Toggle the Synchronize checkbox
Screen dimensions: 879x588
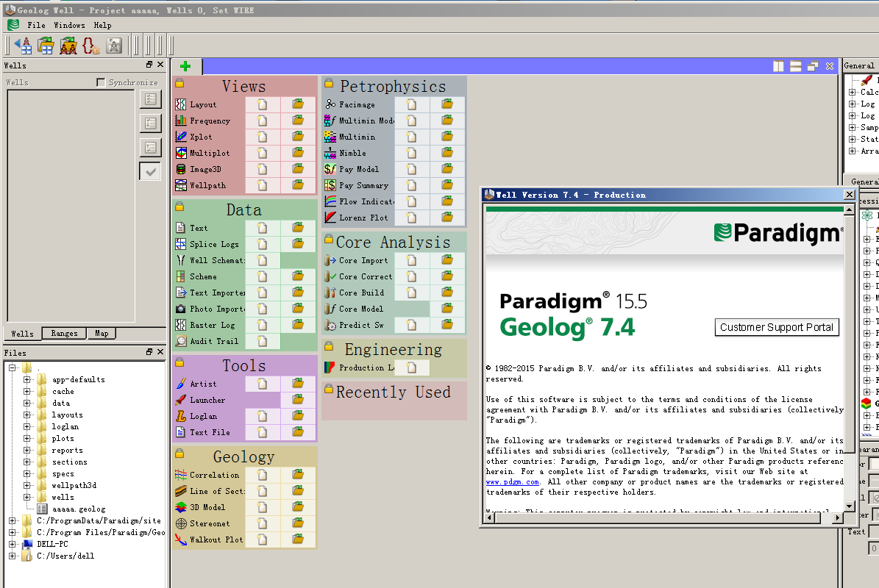point(101,82)
